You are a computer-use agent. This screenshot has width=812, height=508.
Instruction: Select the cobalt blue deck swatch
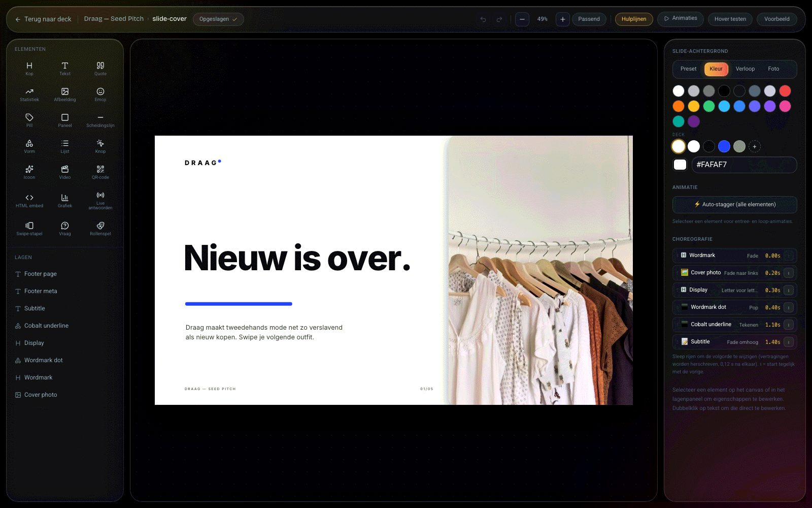coord(724,146)
